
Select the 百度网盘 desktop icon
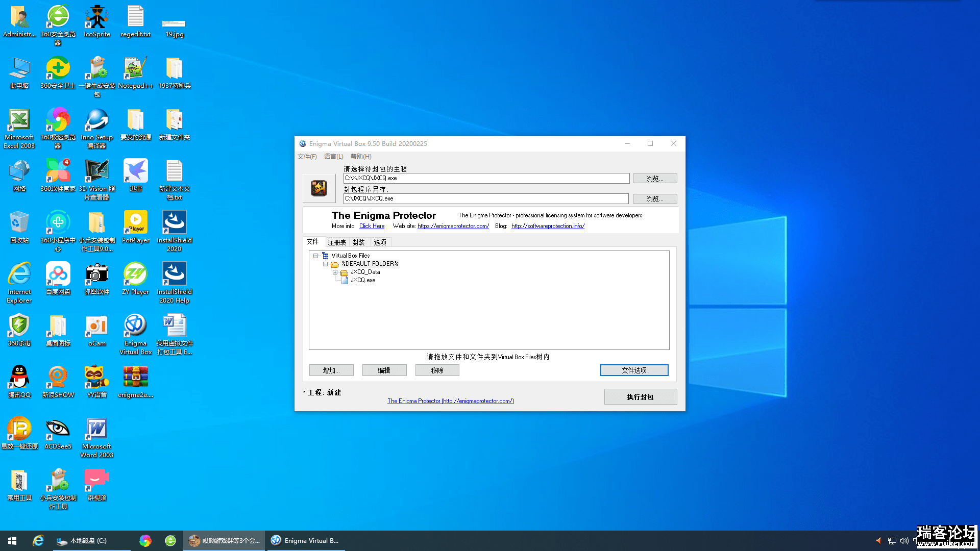pos(58,279)
